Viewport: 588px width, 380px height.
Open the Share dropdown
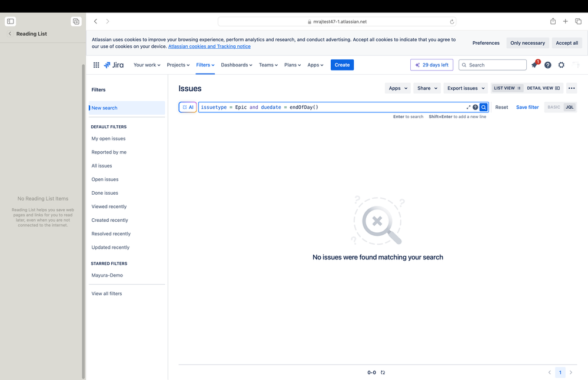426,88
